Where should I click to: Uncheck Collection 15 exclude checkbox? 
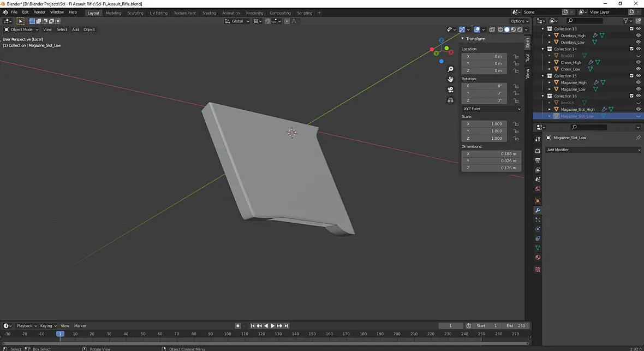tap(631, 76)
